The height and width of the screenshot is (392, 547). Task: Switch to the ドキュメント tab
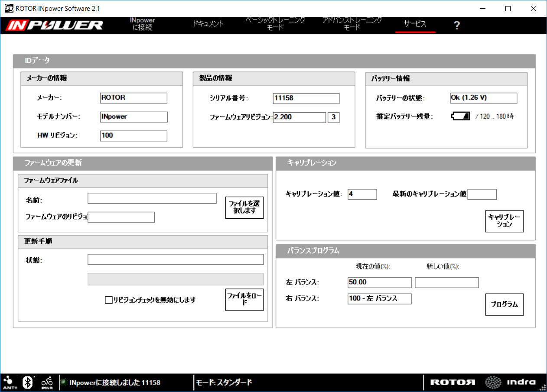tap(208, 23)
